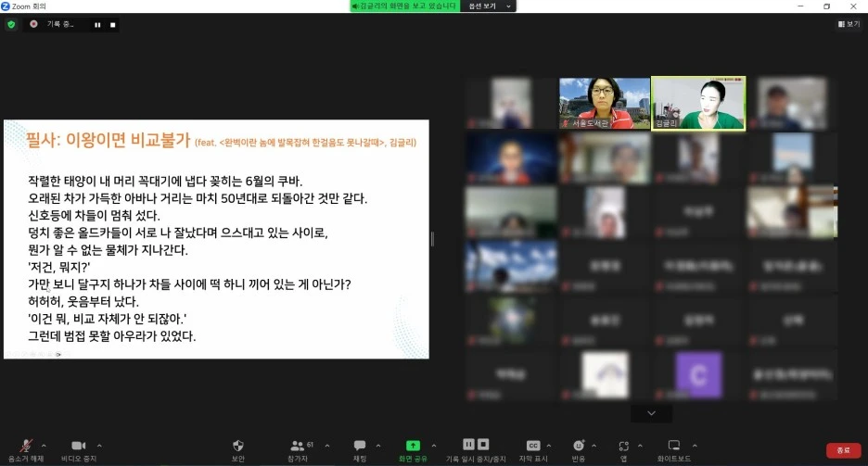Open Whiteboard (화이트보드) icon

coord(673,446)
